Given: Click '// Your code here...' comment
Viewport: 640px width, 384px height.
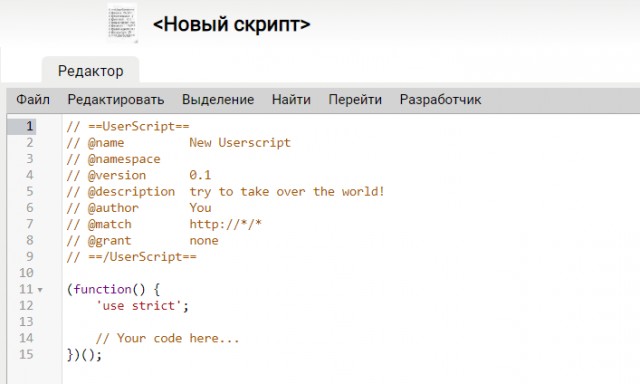Looking at the screenshot, I should (x=168, y=338).
